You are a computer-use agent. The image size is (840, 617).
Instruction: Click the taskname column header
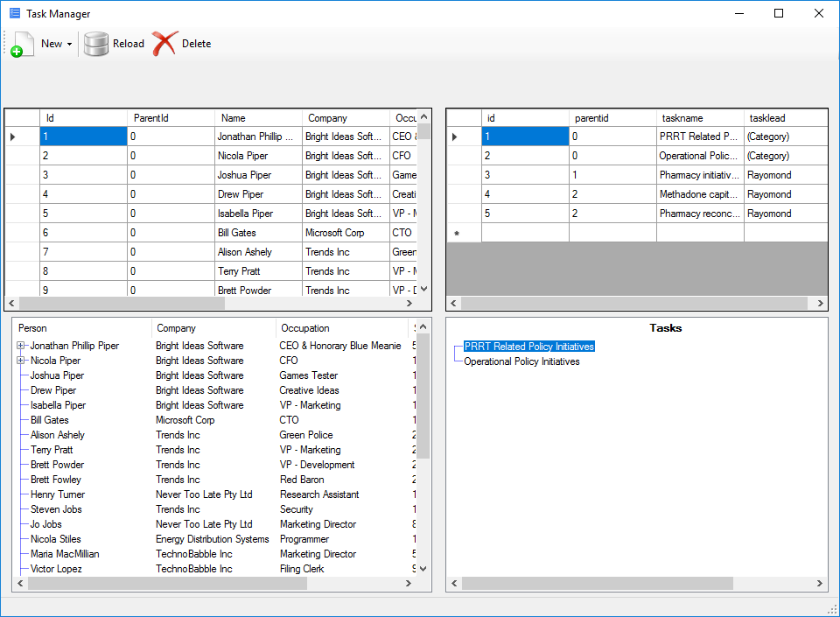click(700, 118)
